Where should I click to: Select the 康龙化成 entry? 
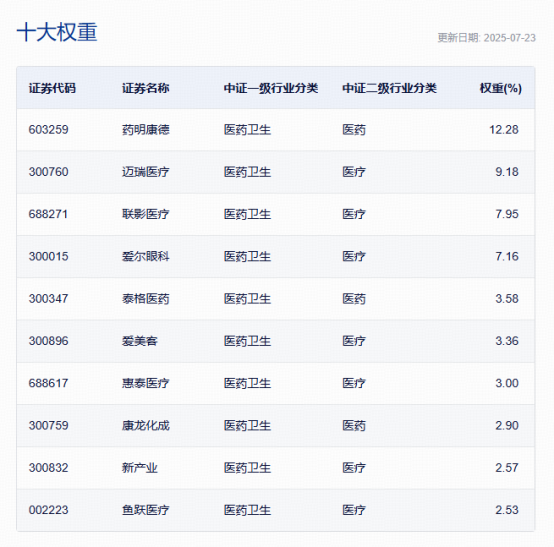coord(146,425)
